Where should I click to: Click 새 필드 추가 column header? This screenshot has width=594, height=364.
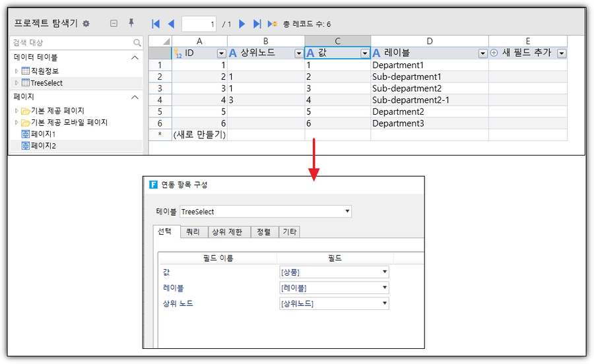click(x=526, y=53)
